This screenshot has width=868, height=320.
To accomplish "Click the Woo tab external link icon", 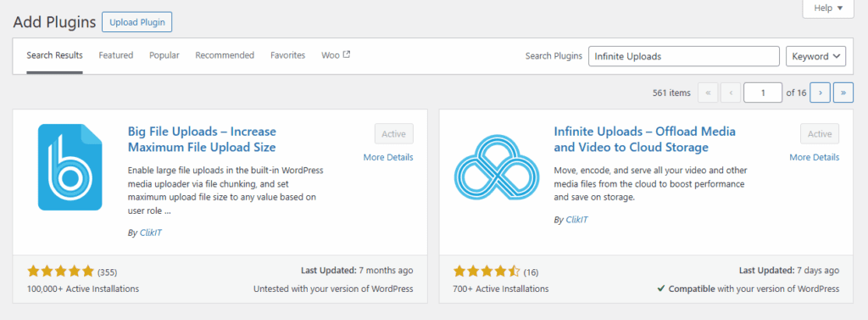I will click(x=347, y=54).
